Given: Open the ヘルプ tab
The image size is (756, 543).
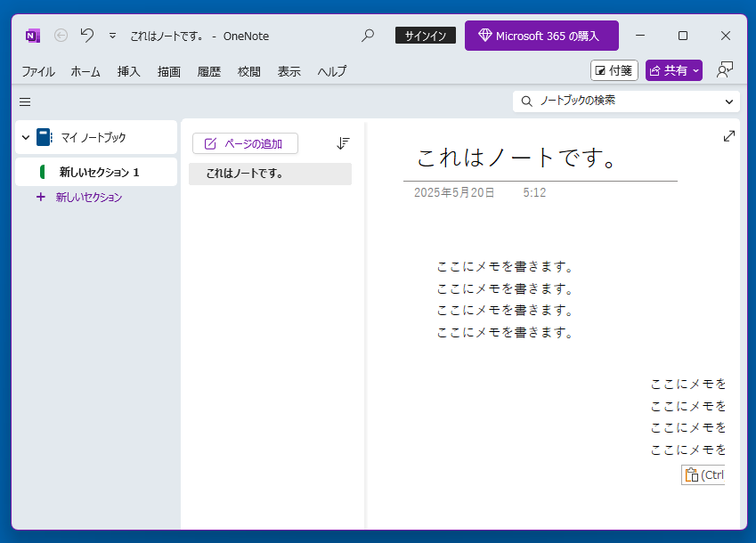Looking at the screenshot, I should 332,71.
